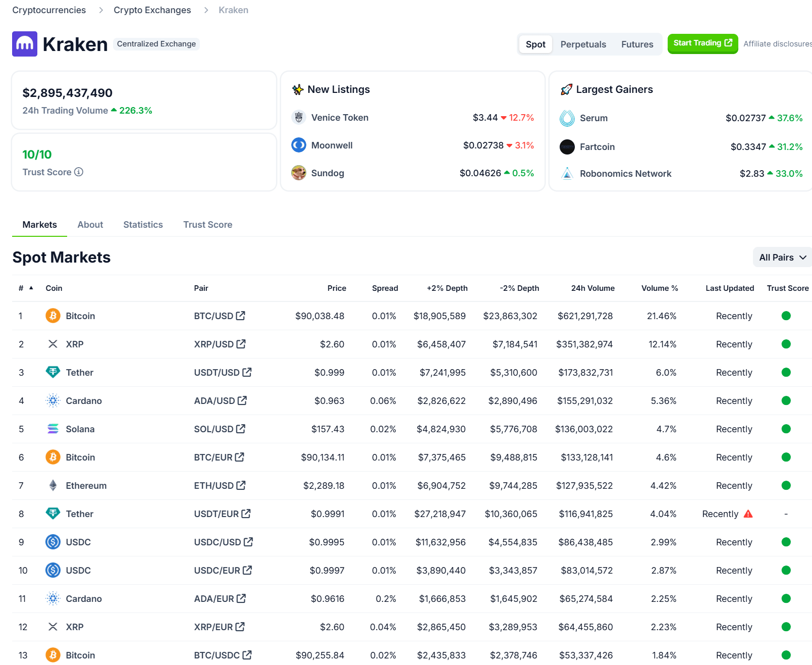812x665 pixels.
Task: Select the Statistics tab
Action: 143,225
